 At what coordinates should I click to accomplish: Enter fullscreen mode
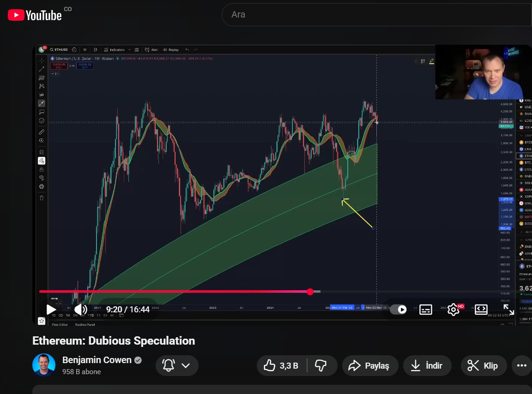(x=508, y=309)
